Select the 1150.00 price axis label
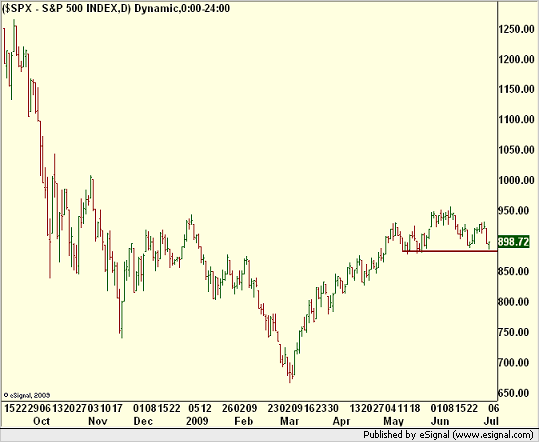The height and width of the screenshot is (442, 539). pyautogui.click(x=517, y=89)
